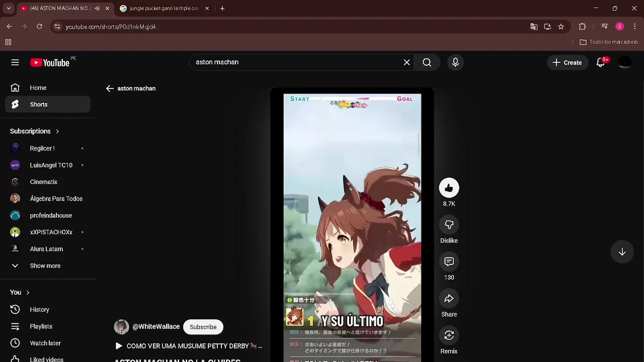Image resolution: width=644 pixels, height=362 pixels.
Task: Open History in the sidebar
Action: [48, 310]
